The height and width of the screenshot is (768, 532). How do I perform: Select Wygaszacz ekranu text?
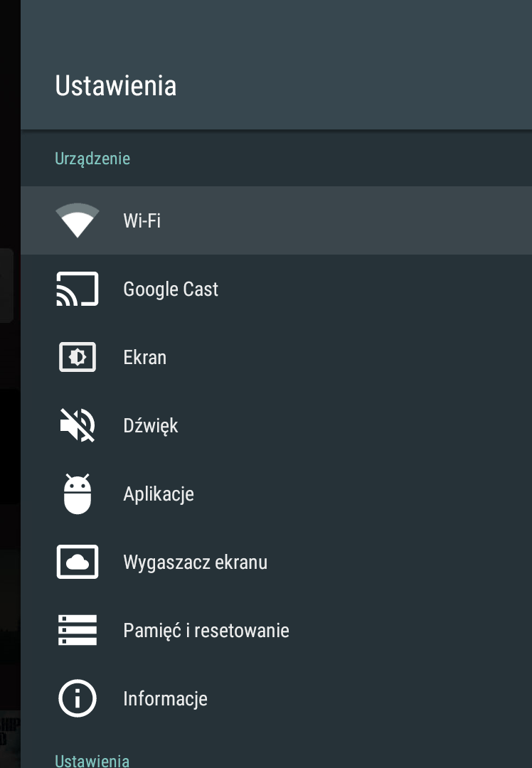coord(196,562)
